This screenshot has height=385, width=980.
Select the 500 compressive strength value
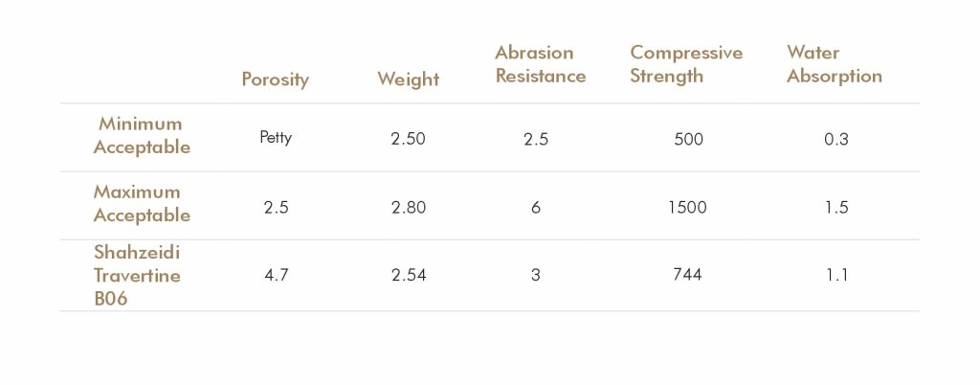click(688, 139)
